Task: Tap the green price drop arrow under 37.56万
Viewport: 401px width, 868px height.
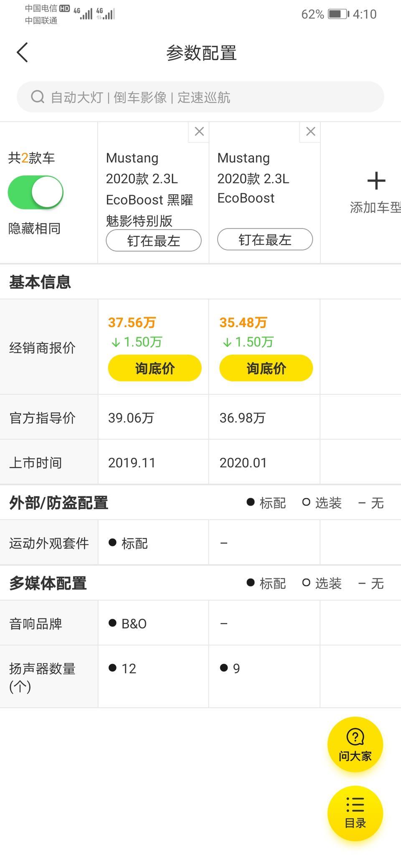Action: pos(116,343)
